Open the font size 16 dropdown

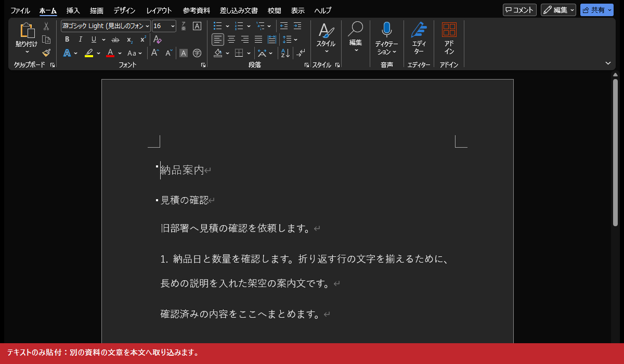click(x=173, y=26)
